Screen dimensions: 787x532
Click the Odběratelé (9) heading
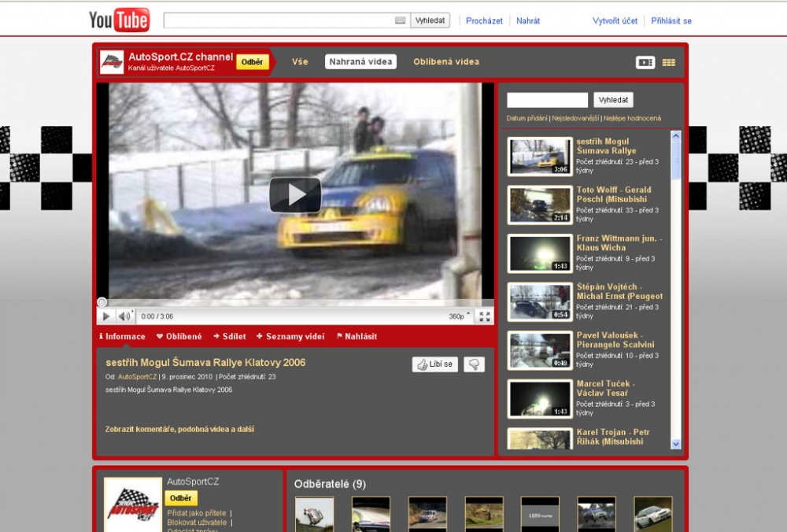coord(330,484)
